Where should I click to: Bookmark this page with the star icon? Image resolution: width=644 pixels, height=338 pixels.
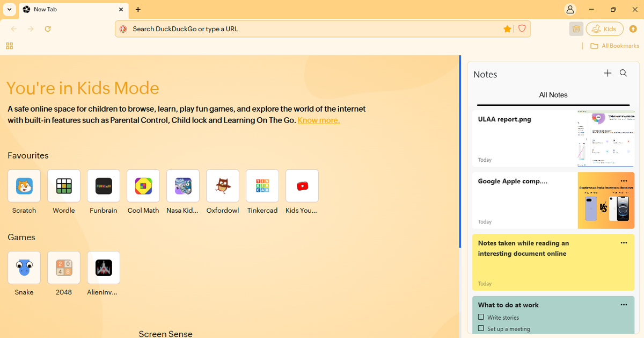(x=507, y=29)
